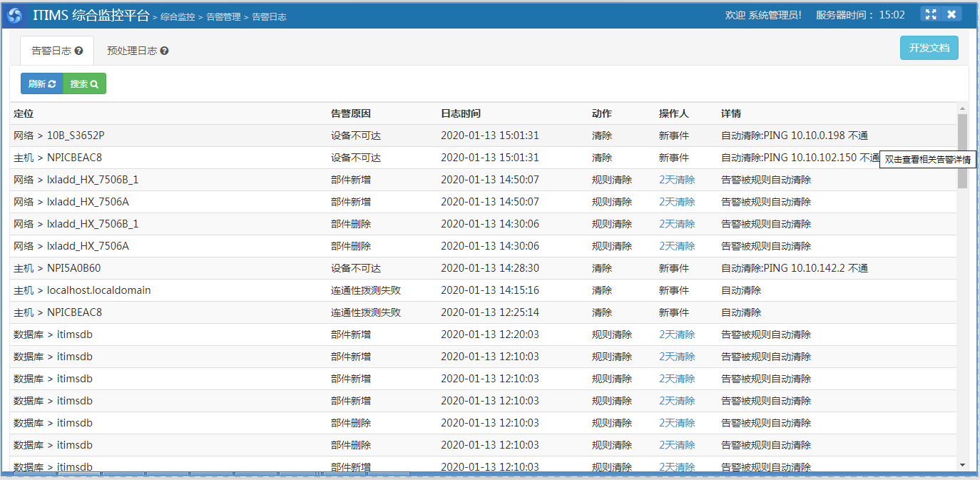Select the 告警日志 tab
980x480 pixels.
(51, 51)
